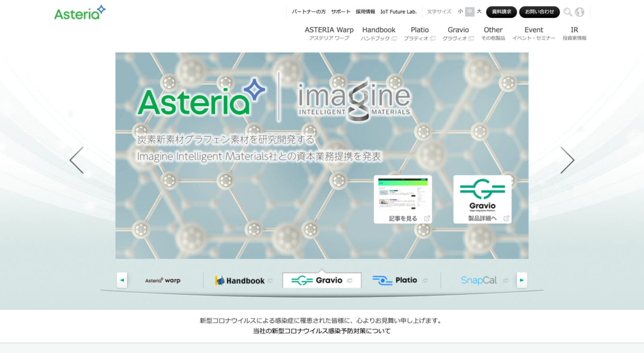Advance to next slide with right arrow
The image size is (644, 353).
(567, 160)
